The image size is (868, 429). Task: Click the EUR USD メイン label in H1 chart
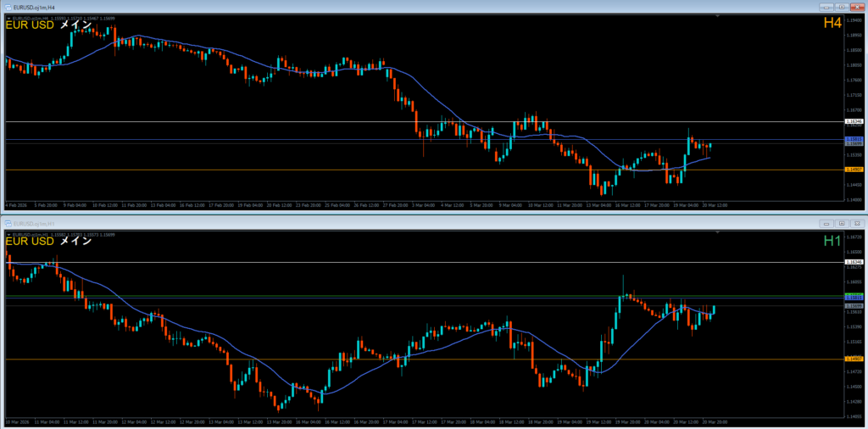[49, 242]
